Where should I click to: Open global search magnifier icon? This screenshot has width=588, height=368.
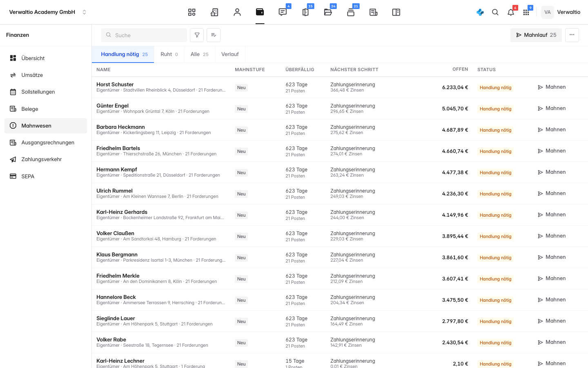click(x=495, y=12)
